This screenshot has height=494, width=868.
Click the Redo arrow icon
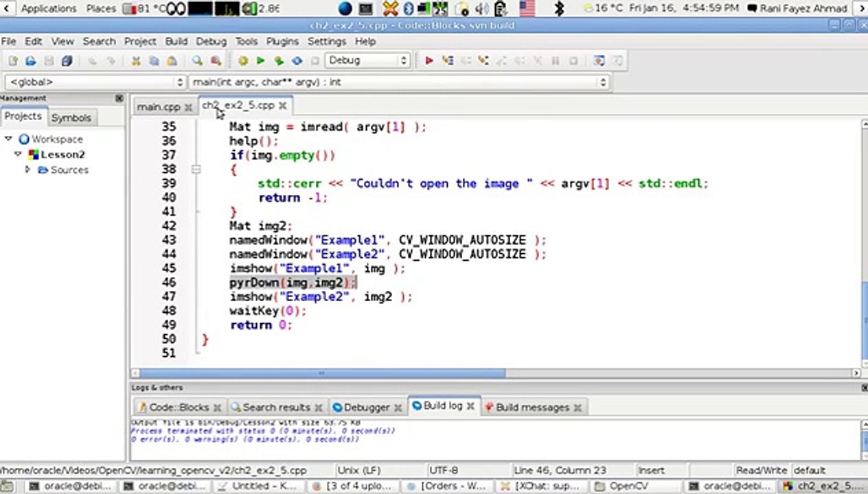coord(111,61)
